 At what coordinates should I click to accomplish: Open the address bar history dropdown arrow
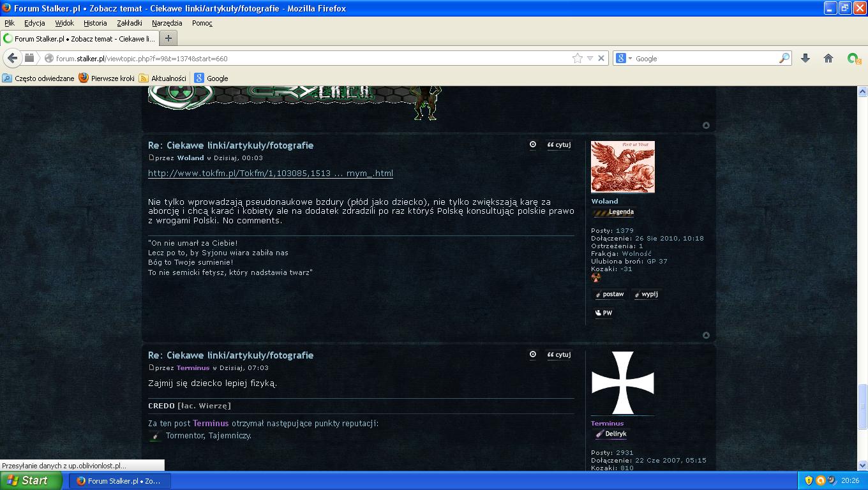(x=590, y=58)
